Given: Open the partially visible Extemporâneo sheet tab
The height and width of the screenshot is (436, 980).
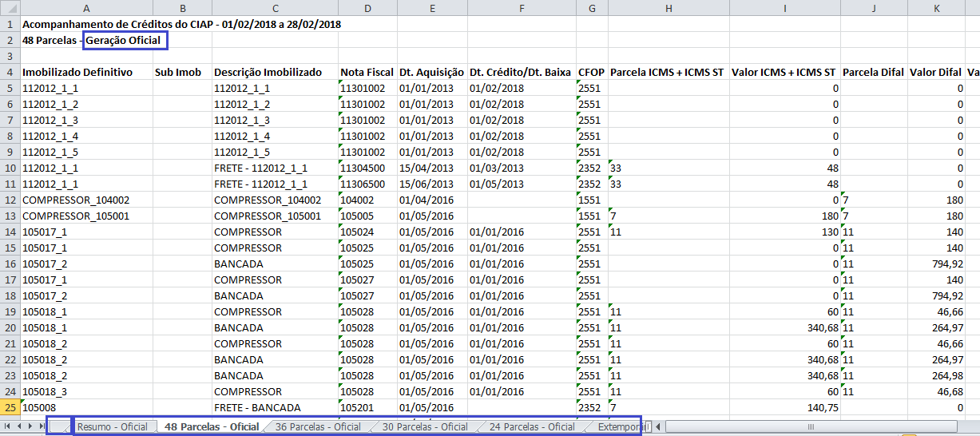Looking at the screenshot, I should [x=622, y=427].
